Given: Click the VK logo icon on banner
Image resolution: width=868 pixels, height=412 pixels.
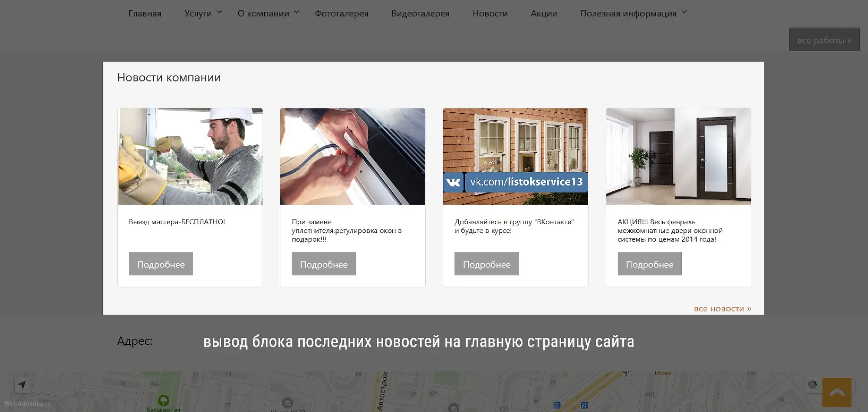Looking at the screenshot, I should point(453,182).
